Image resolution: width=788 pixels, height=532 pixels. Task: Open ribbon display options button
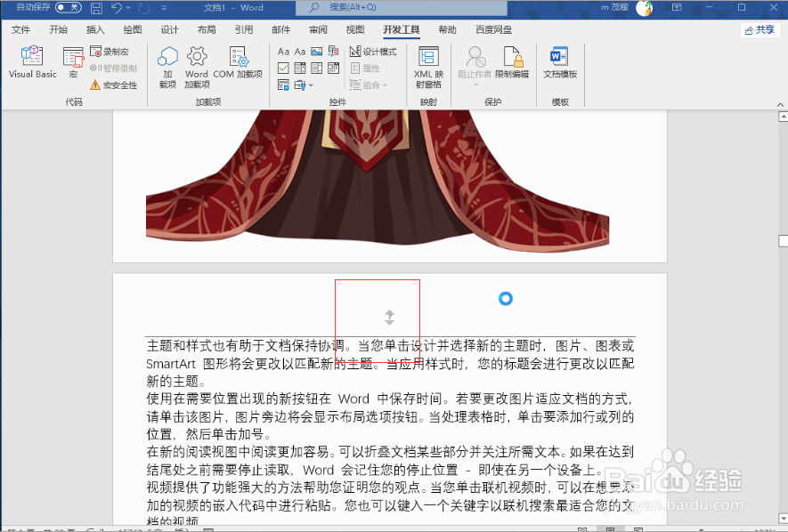677,7
